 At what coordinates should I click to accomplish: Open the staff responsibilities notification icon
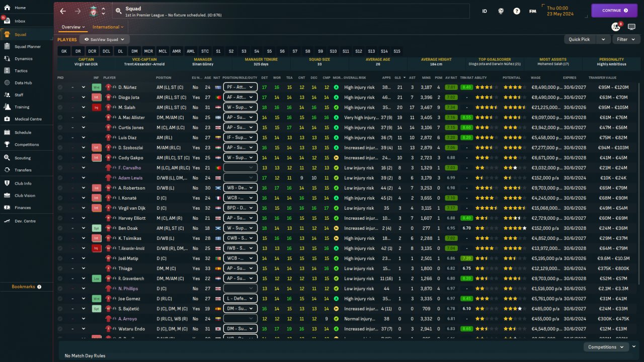click(616, 27)
